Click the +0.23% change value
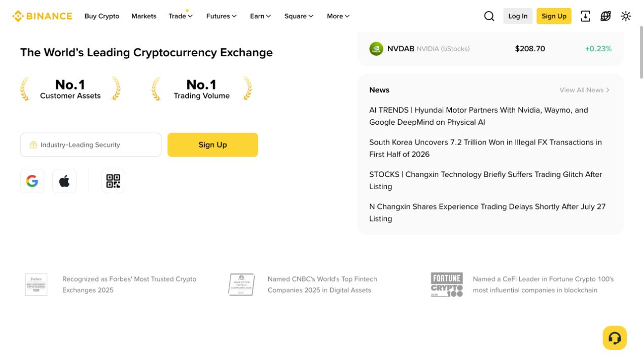The width and height of the screenshot is (644, 362). point(598,49)
